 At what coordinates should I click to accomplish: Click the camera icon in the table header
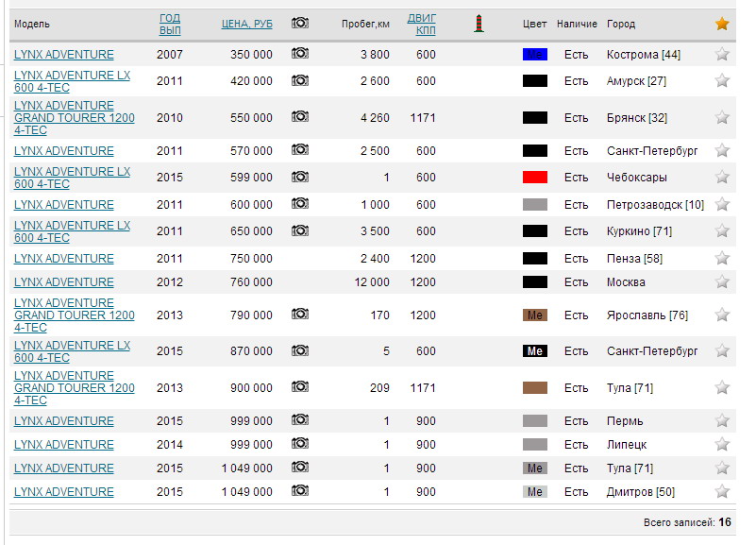click(300, 24)
